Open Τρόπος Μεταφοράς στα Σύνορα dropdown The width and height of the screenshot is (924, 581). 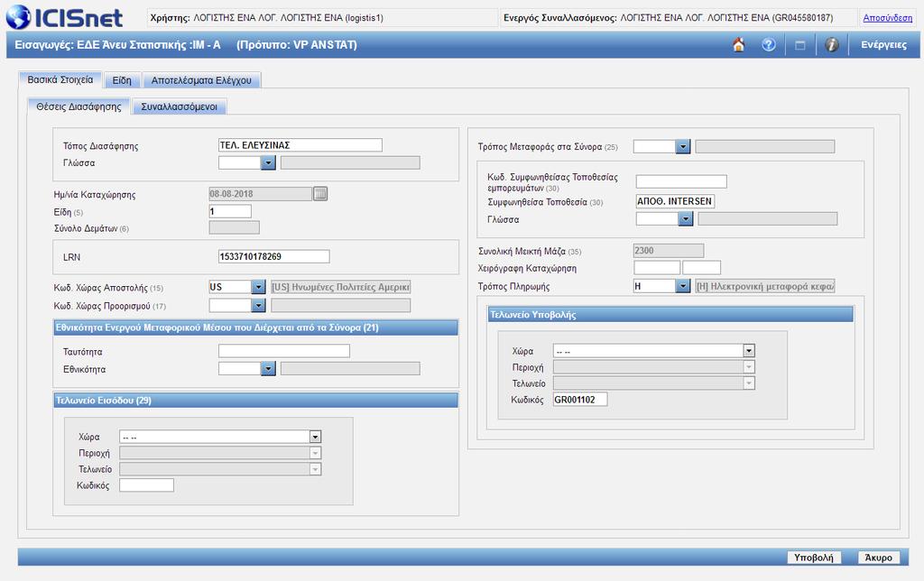tap(683, 146)
